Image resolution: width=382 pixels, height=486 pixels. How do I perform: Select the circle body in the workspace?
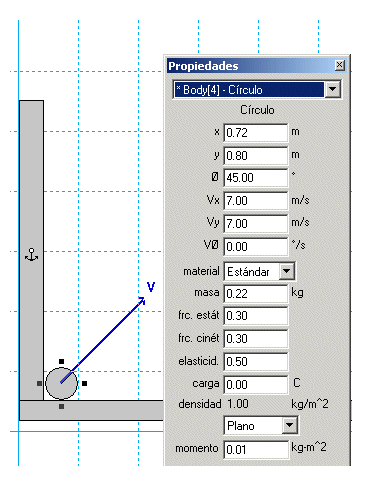point(61,383)
